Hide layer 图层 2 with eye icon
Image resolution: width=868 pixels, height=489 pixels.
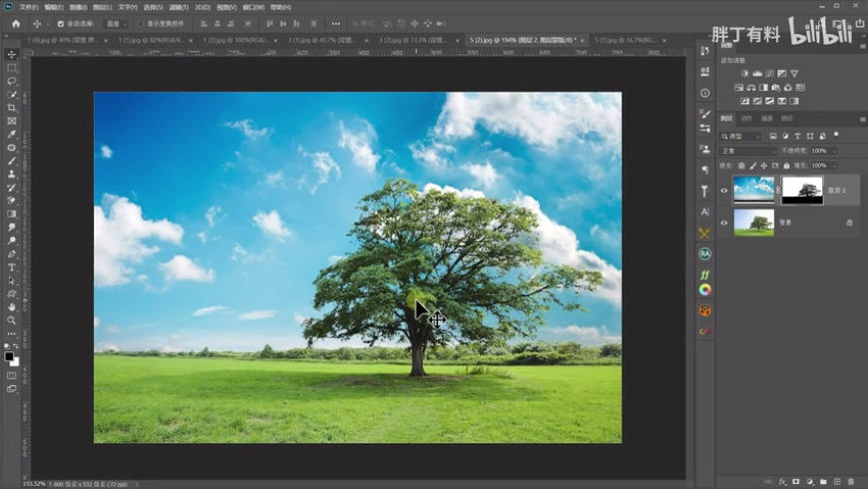point(725,190)
